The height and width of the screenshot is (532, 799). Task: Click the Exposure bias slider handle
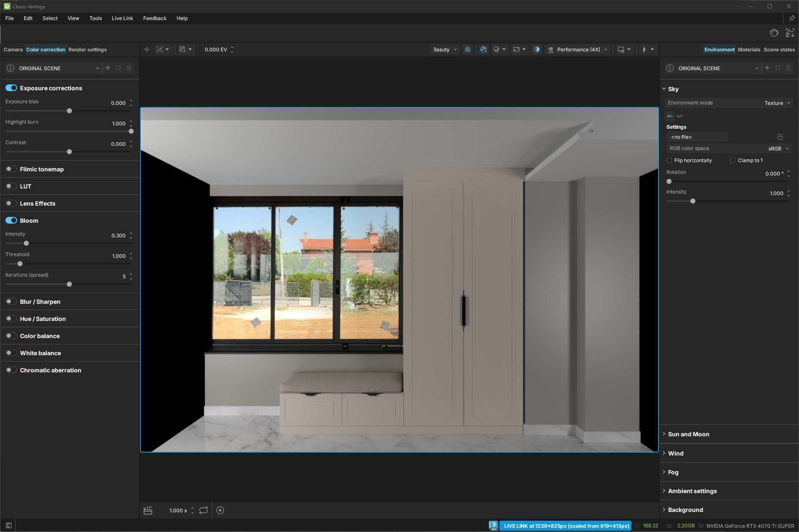pos(69,111)
